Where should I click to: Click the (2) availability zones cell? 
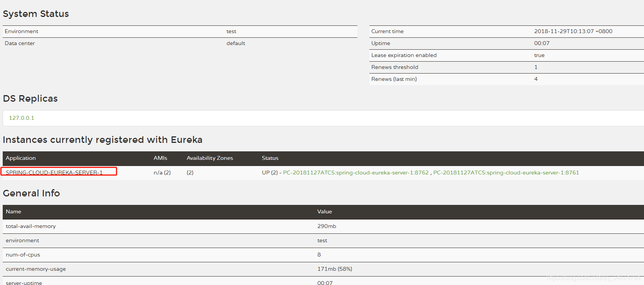[190, 173]
